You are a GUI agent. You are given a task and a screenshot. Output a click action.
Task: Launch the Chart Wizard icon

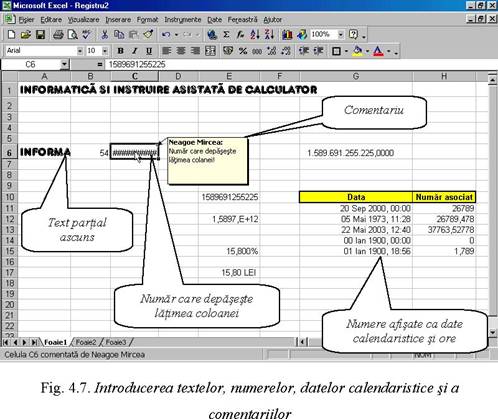(287, 35)
